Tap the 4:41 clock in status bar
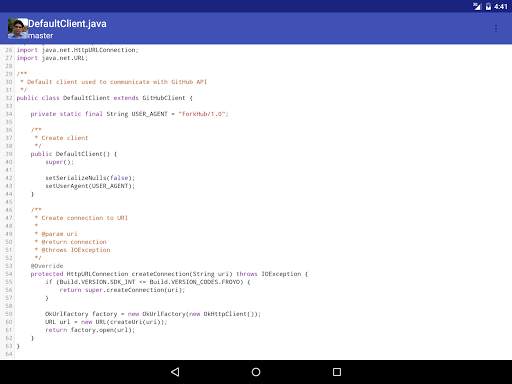Image resolution: width=512 pixels, height=384 pixels. (501, 6)
